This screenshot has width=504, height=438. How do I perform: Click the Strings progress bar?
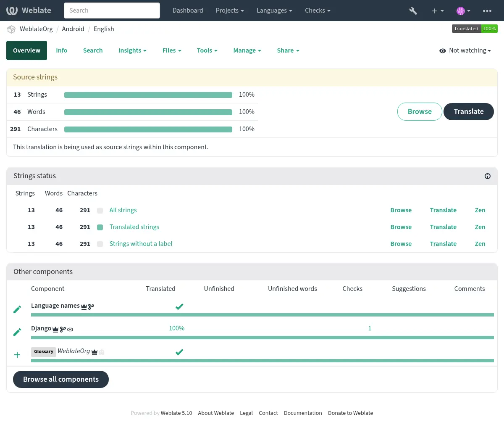tap(148, 95)
